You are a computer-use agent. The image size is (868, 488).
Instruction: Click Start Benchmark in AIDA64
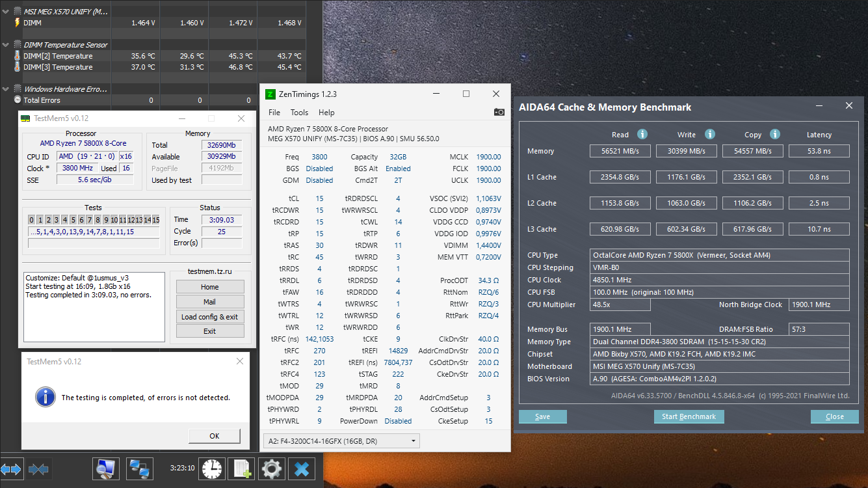[x=689, y=416]
